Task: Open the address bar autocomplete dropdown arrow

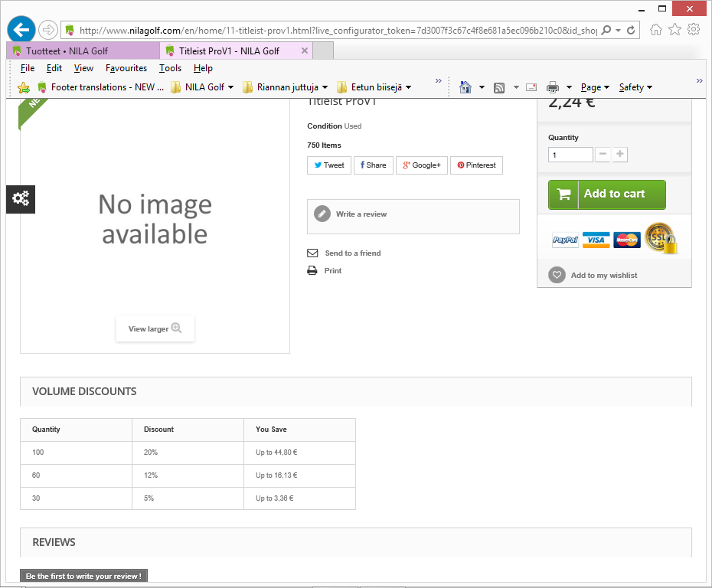Action: tap(619, 31)
